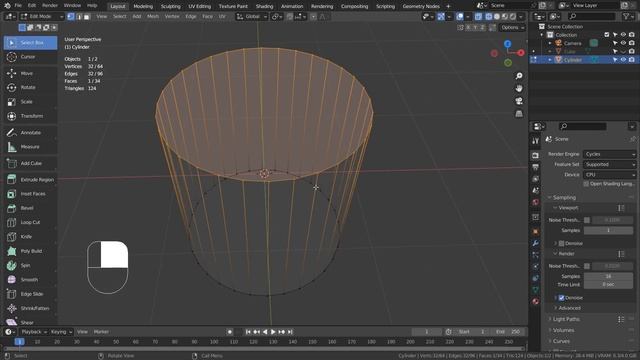Switch to the UV Editing workspace tab
640x360 pixels.
[x=200, y=6]
